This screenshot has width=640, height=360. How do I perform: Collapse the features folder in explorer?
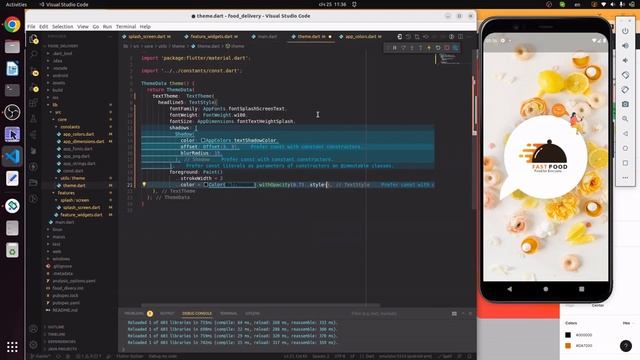[x=65, y=193]
